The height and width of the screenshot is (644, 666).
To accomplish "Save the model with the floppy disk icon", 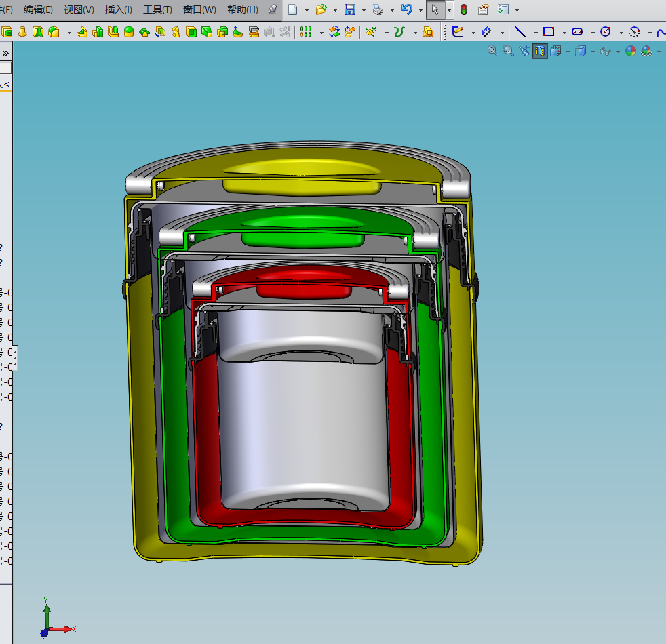I will 349,9.
